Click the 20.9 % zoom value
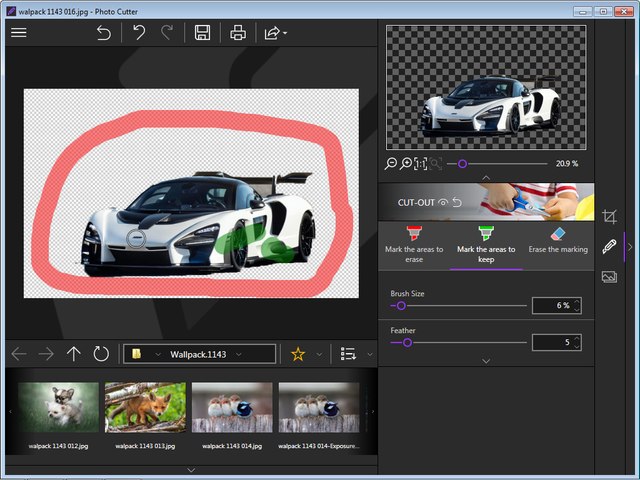Viewport: 640px width, 480px height. [x=567, y=164]
